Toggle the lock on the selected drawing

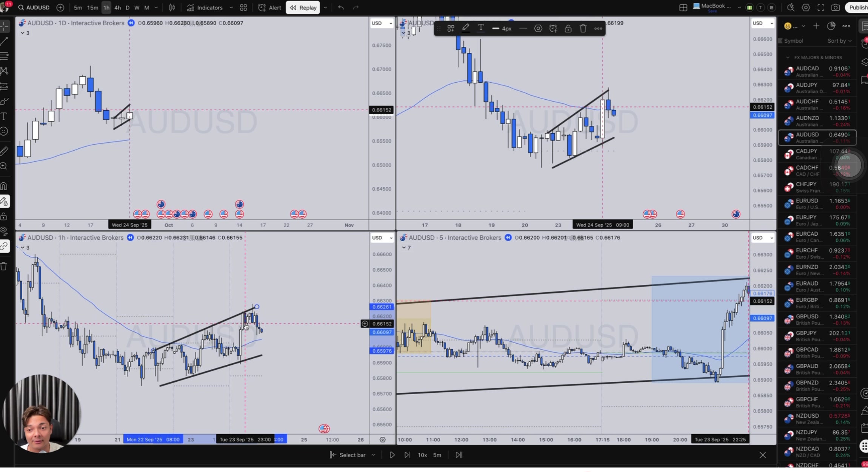pos(568,28)
